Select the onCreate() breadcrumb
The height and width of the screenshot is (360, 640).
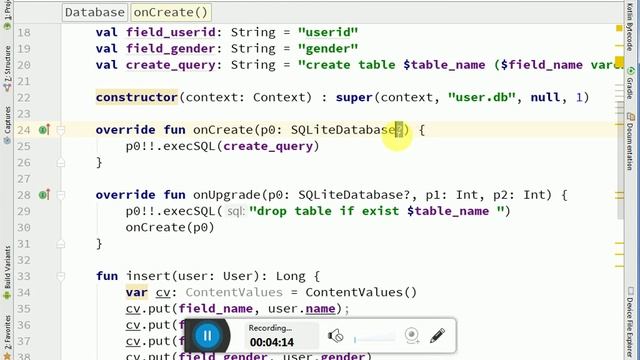point(171,12)
